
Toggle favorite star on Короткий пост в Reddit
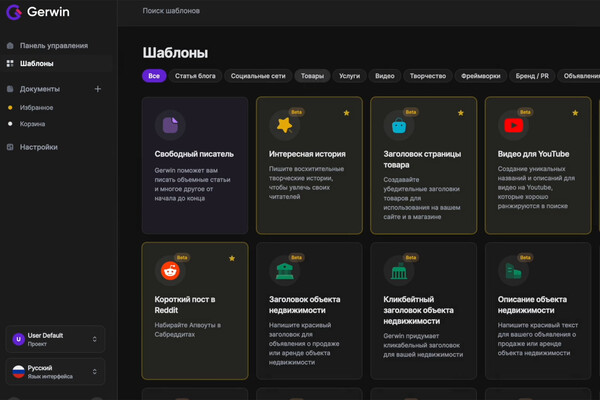click(x=232, y=258)
